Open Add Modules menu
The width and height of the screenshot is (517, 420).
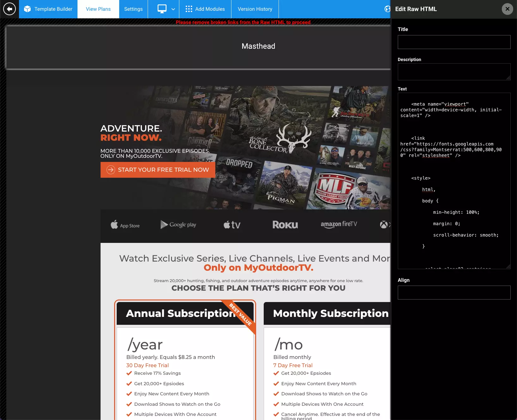[205, 9]
